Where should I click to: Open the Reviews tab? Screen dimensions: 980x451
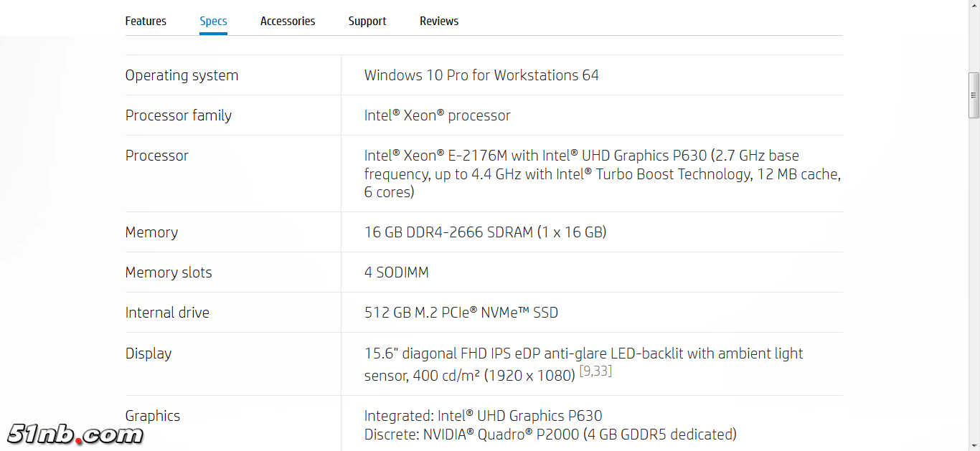[x=439, y=21]
